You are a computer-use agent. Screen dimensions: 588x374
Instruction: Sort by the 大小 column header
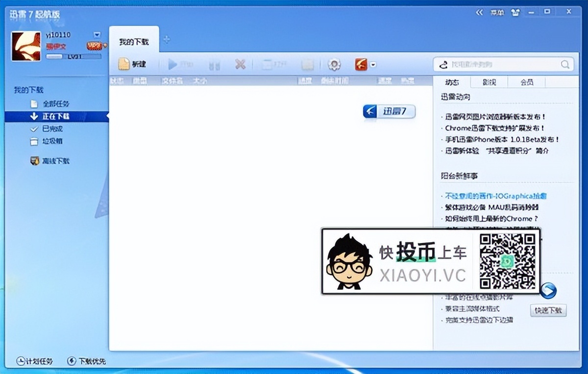(199, 81)
